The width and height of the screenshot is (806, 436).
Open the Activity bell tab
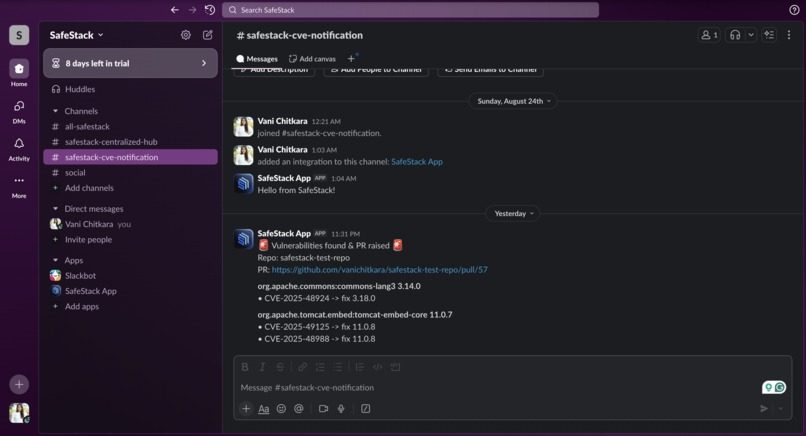pyautogui.click(x=19, y=149)
